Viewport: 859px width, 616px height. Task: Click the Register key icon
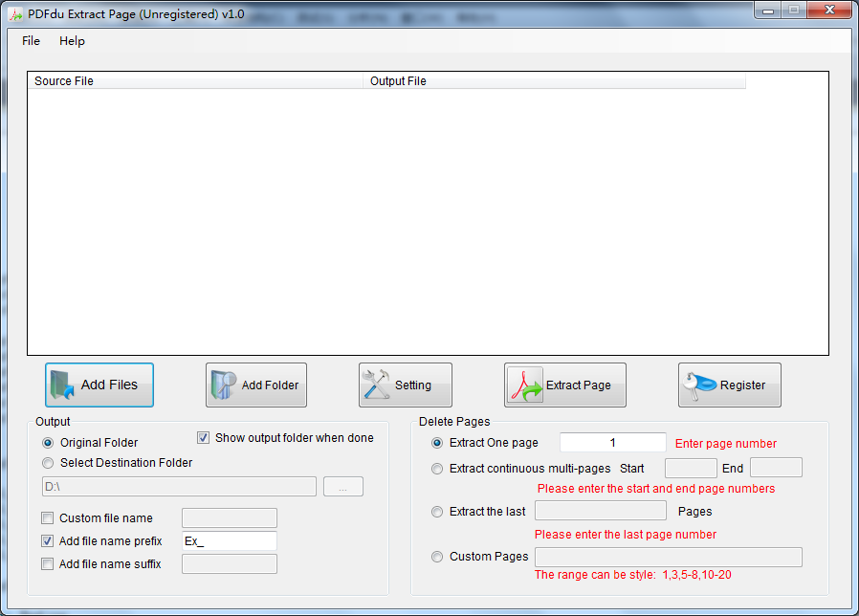(x=699, y=385)
